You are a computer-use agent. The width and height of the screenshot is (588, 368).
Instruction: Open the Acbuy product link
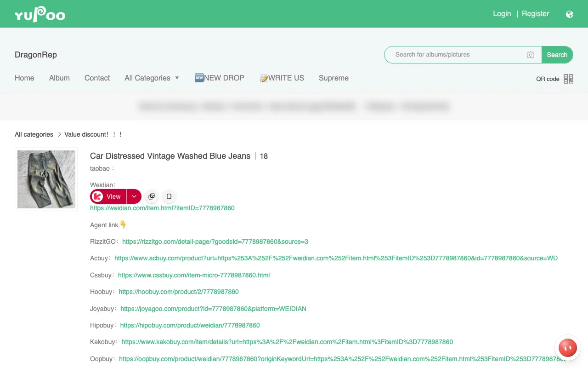(336, 259)
